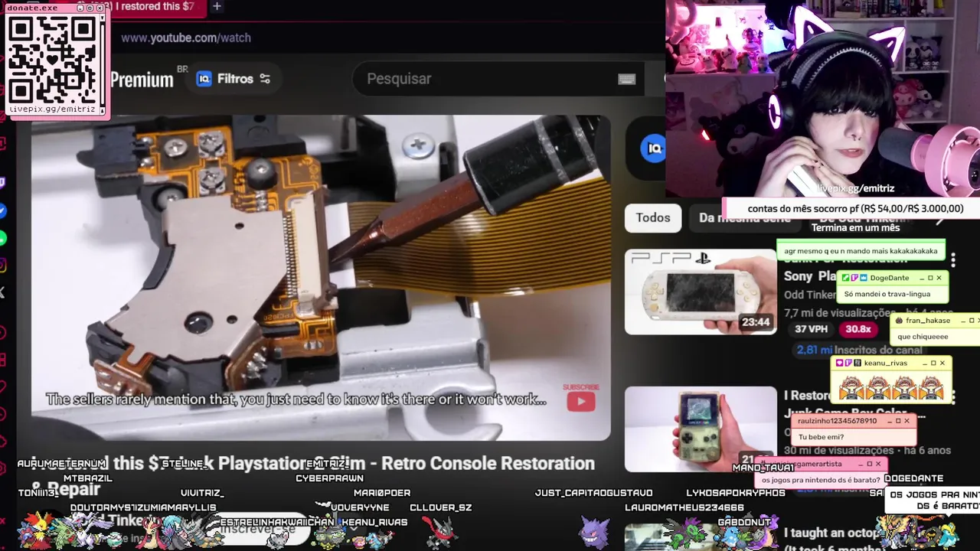The width and height of the screenshot is (980, 551).
Task: Click the round IQ icon beside the video
Action: point(653,148)
